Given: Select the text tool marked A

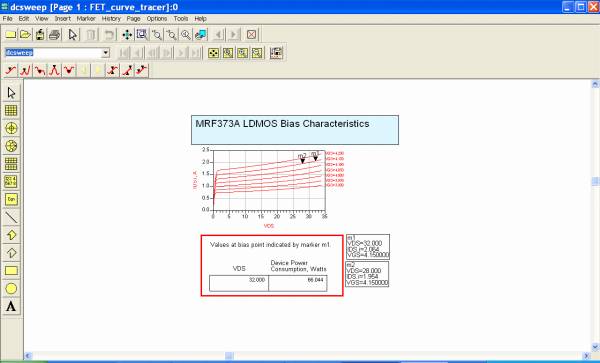Looking at the screenshot, I should (11, 306).
